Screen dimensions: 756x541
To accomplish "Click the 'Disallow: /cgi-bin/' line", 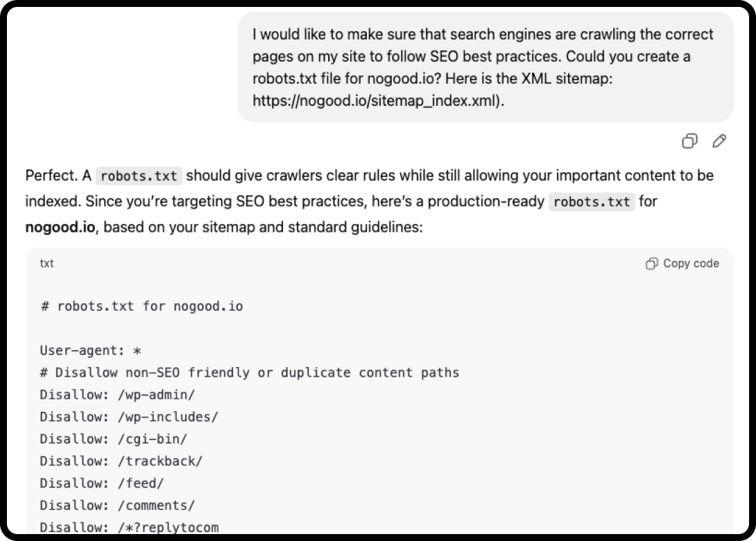I will [x=113, y=439].
